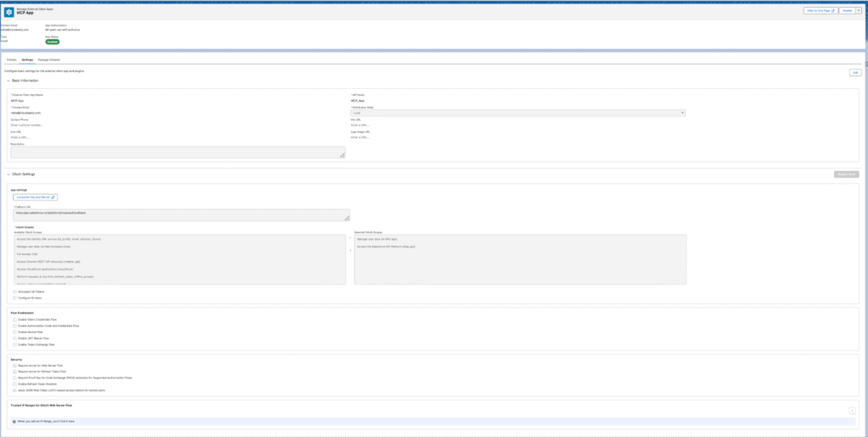Click the remove scope arrow between lists
The width and height of the screenshot is (868, 437).
(x=351, y=251)
